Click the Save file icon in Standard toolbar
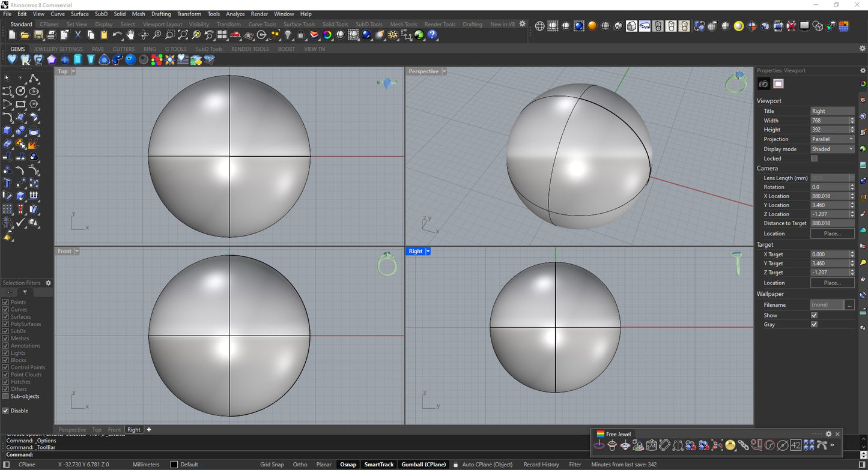The height and width of the screenshot is (470, 868). point(38,35)
